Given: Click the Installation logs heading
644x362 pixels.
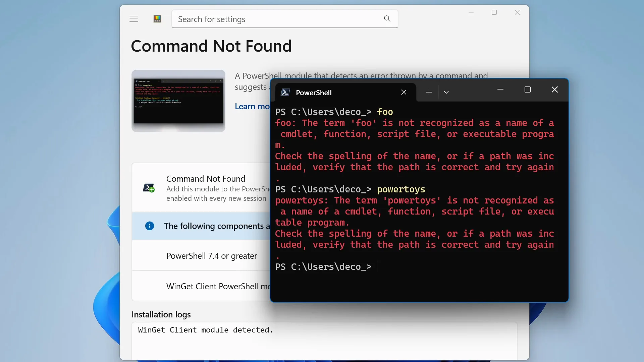Looking at the screenshot, I should 161,314.
